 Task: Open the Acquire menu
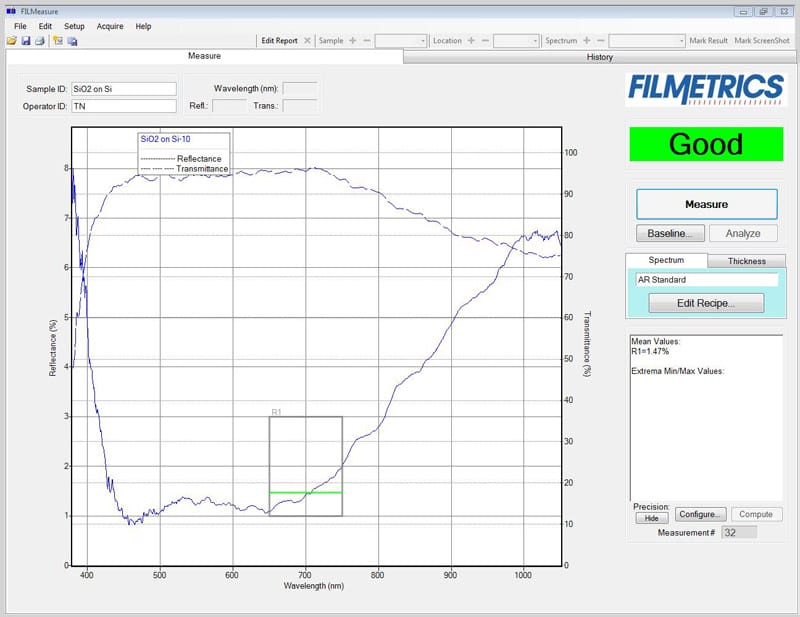110,26
